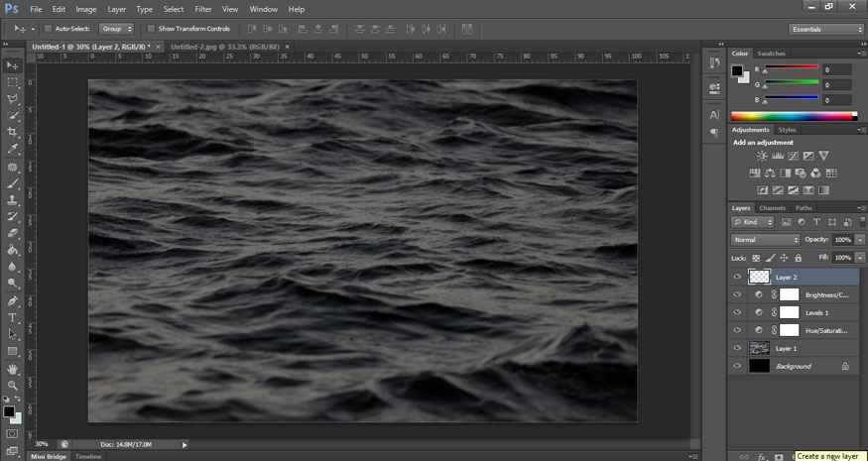Open the Normal blend mode dropdown

coord(765,240)
